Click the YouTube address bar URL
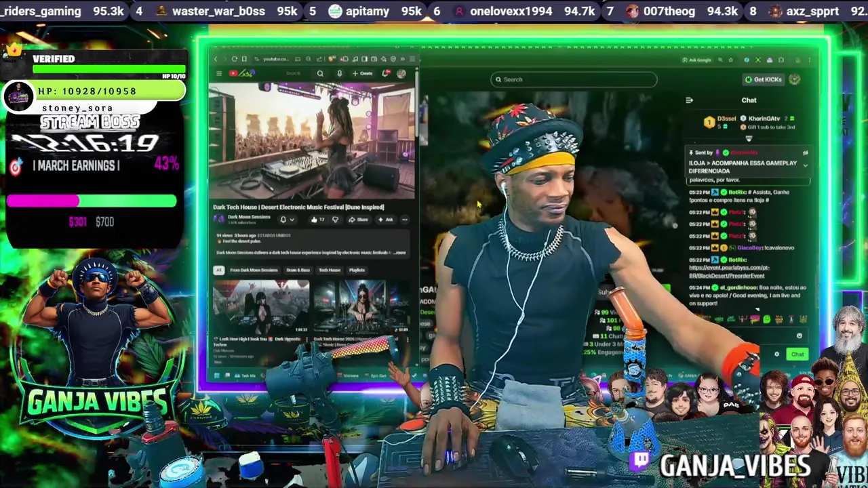Screen dimensions: 868x488 (x=276, y=59)
